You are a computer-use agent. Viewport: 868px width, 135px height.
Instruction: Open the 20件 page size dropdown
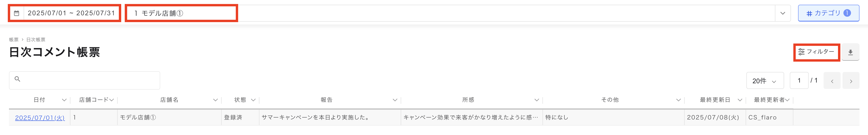[765, 81]
